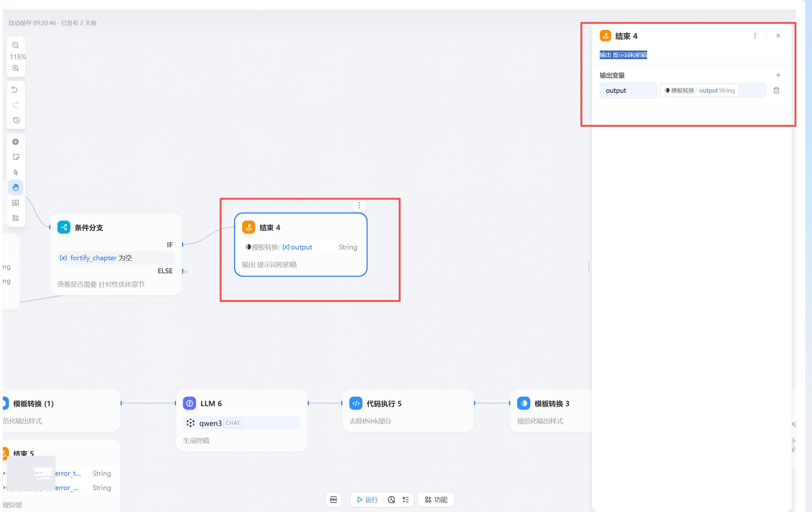Run the workflow with 运行 button
The width and height of the screenshot is (812, 512).
click(x=367, y=500)
